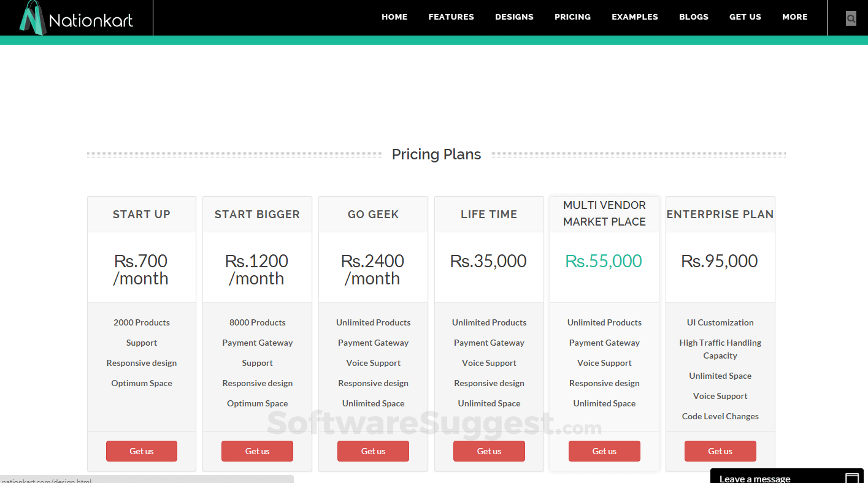Open the HOME menu item
Screen dimensions: 868x483
[x=394, y=17]
